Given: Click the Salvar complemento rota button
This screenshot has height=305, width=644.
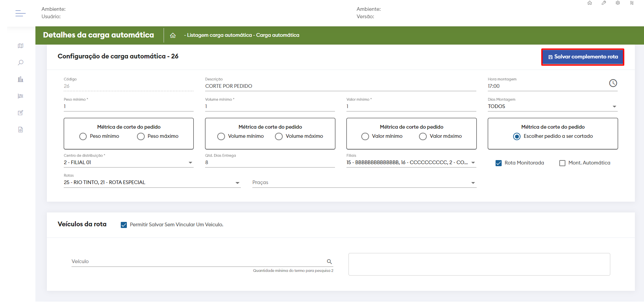Looking at the screenshot, I should click(x=583, y=57).
